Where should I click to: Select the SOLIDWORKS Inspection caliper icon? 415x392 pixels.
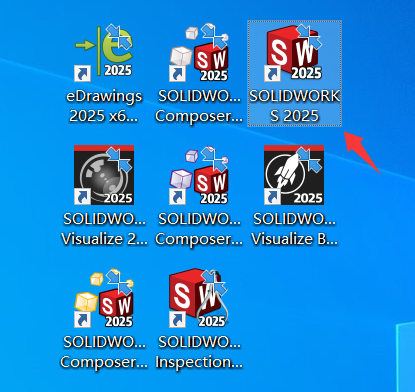(199, 298)
